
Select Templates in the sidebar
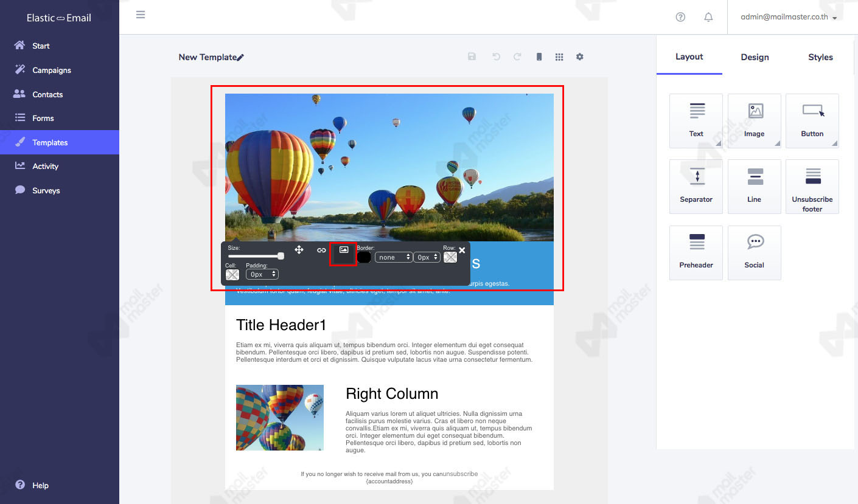click(60, 142)
